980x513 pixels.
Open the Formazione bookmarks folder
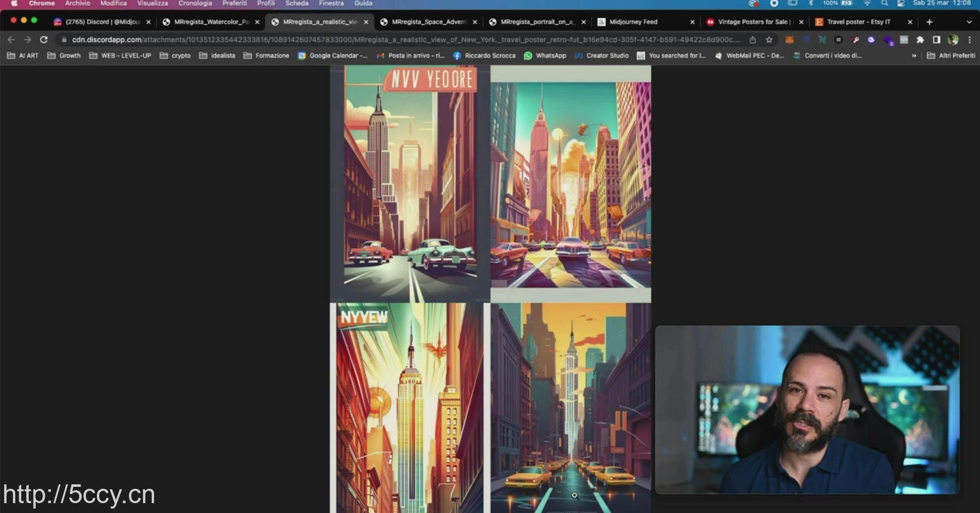[x=266, y=55]
